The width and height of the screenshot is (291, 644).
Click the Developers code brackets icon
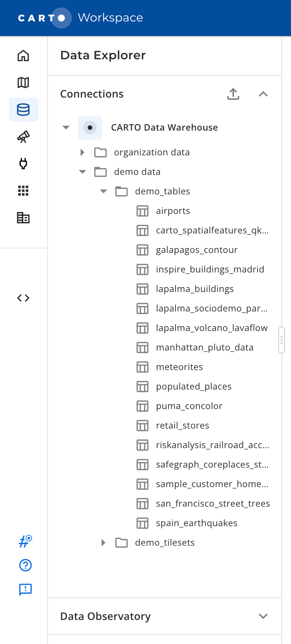point(23,298)
